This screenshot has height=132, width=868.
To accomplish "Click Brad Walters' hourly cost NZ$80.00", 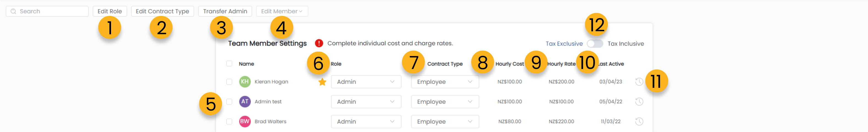I will [x=510, y=122].
